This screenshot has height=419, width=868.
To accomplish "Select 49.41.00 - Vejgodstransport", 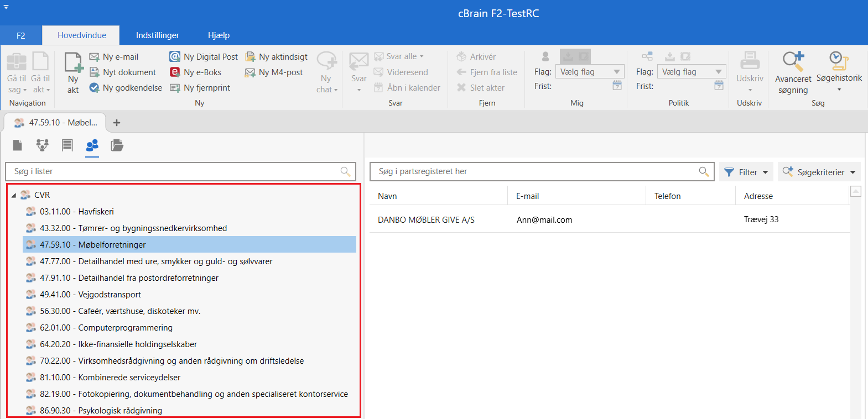I will 189,295.
